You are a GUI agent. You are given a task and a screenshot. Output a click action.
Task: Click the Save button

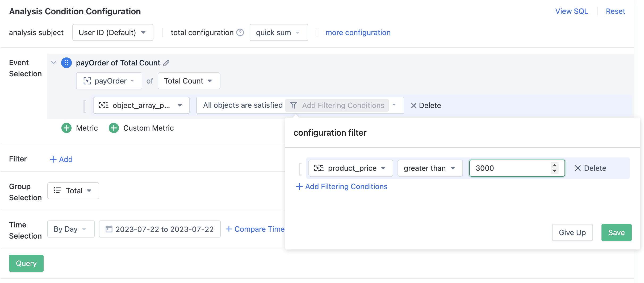click(616, 232)
